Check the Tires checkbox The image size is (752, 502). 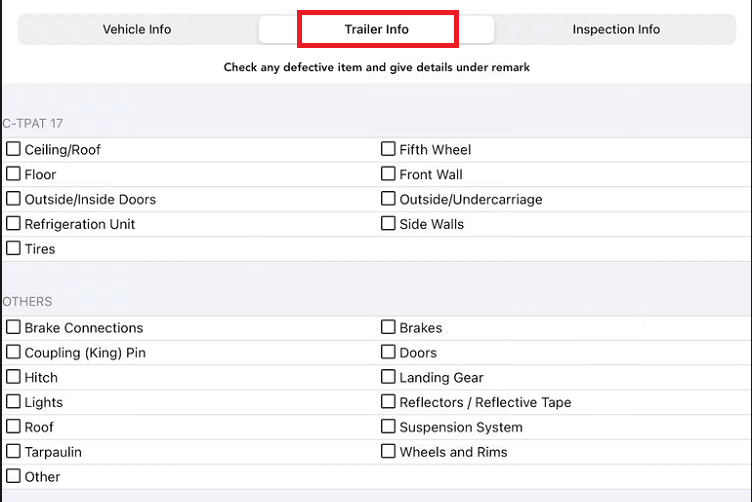point(14,248)
